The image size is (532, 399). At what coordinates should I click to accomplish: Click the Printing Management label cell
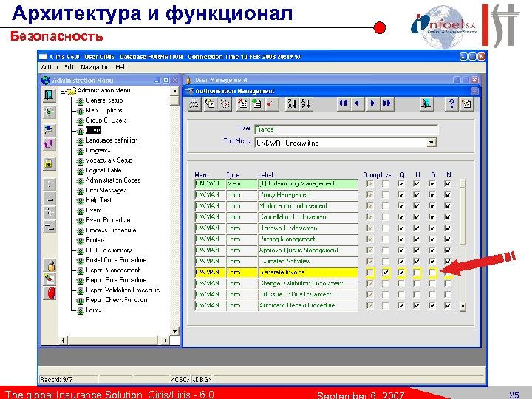pyautogui.click(x=307, y=239)
